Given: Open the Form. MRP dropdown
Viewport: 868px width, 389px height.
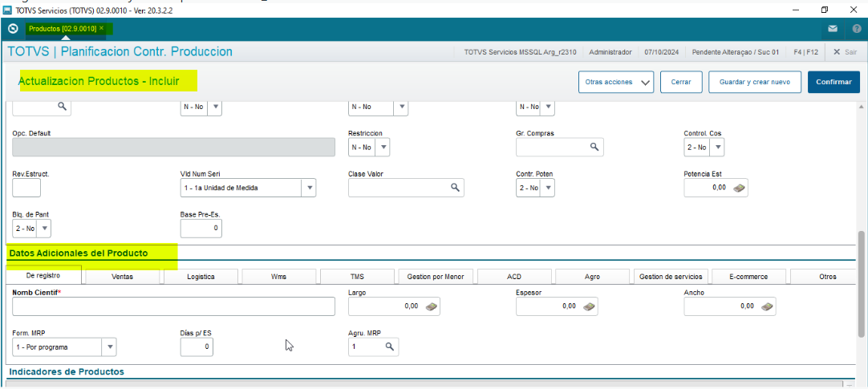Looking at the screenshot, I should (110, 347).
